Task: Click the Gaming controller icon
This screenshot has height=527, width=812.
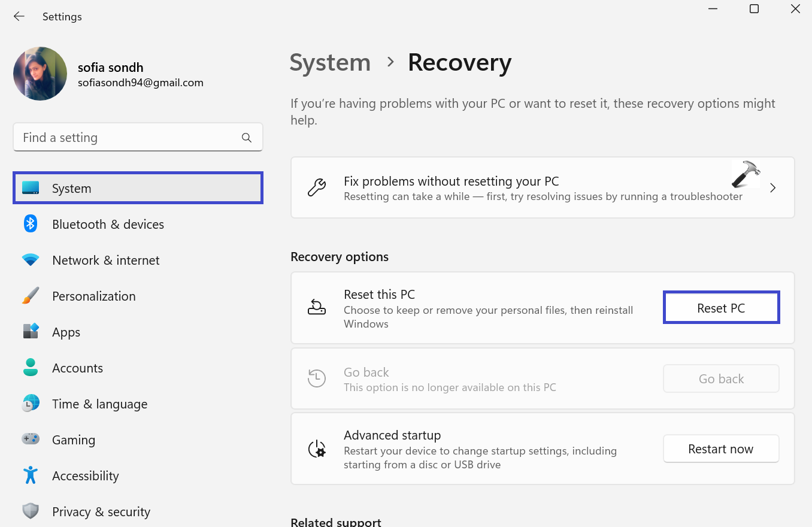Action: tap(31, 440)
